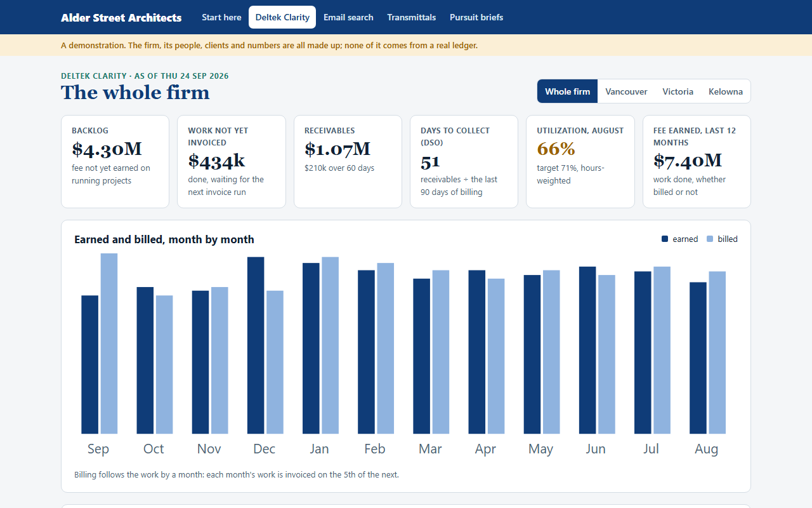Select the Deltek Clarity nav tab
Screen dimensions: 812x508
tap(282, 17)
